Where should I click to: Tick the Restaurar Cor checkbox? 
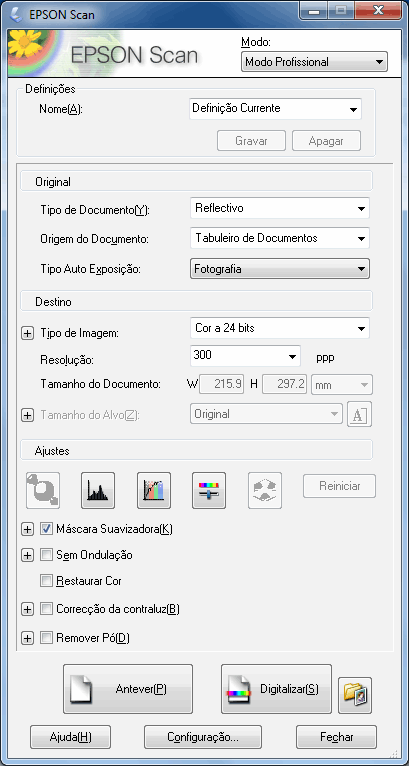(46, 581)
